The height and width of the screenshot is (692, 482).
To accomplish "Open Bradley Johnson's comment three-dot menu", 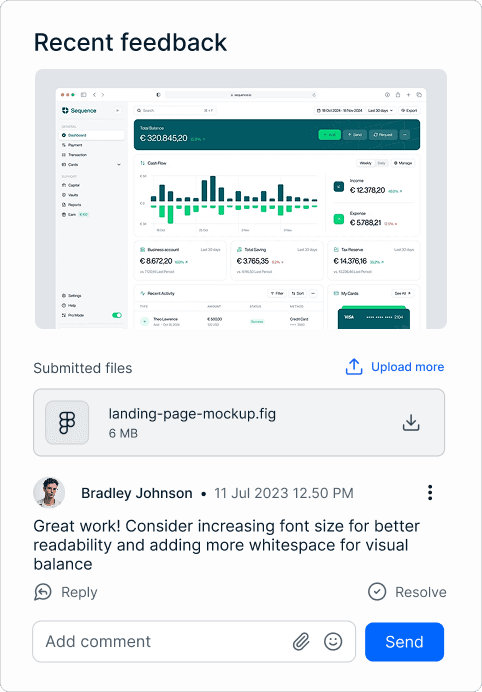I will click(430, 493).
